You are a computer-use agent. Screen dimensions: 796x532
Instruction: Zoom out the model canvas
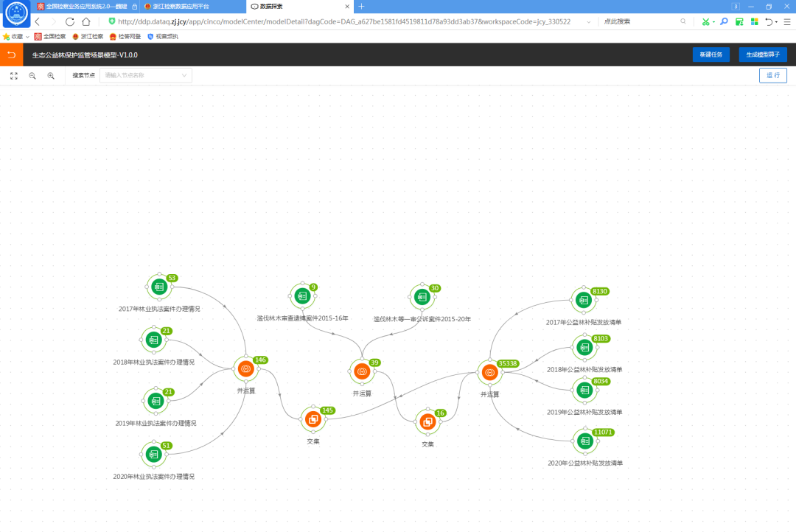(x=32, y=75)
